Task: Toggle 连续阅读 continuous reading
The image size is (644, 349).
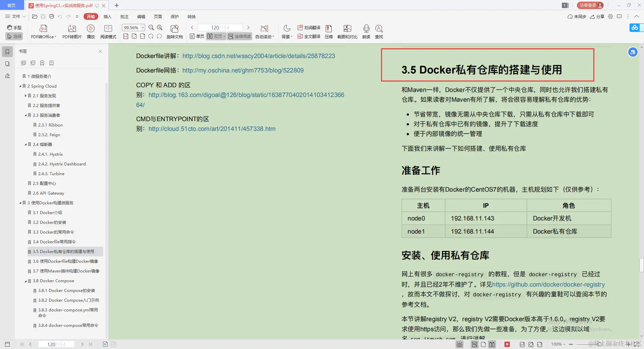Action: click(239, 36)
